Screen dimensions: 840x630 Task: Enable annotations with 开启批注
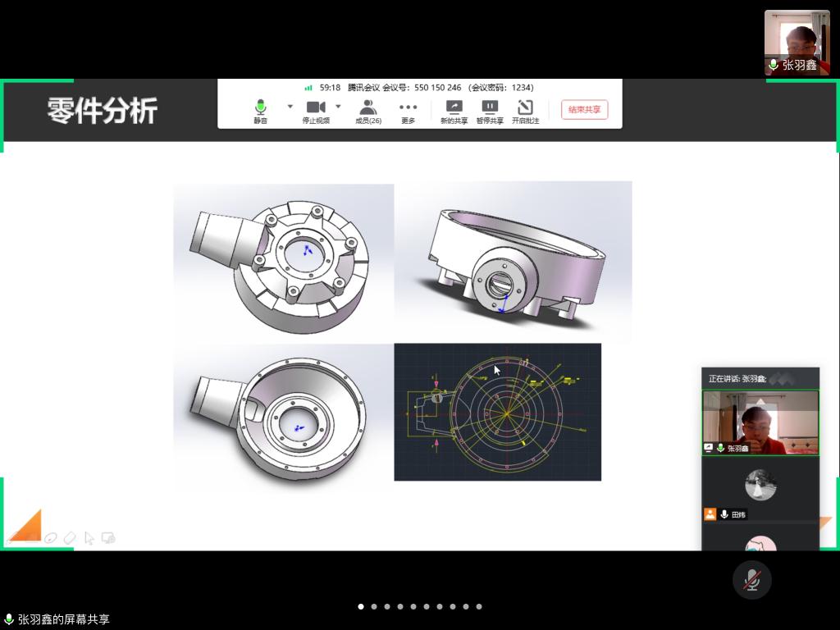(x=525, y=108)
